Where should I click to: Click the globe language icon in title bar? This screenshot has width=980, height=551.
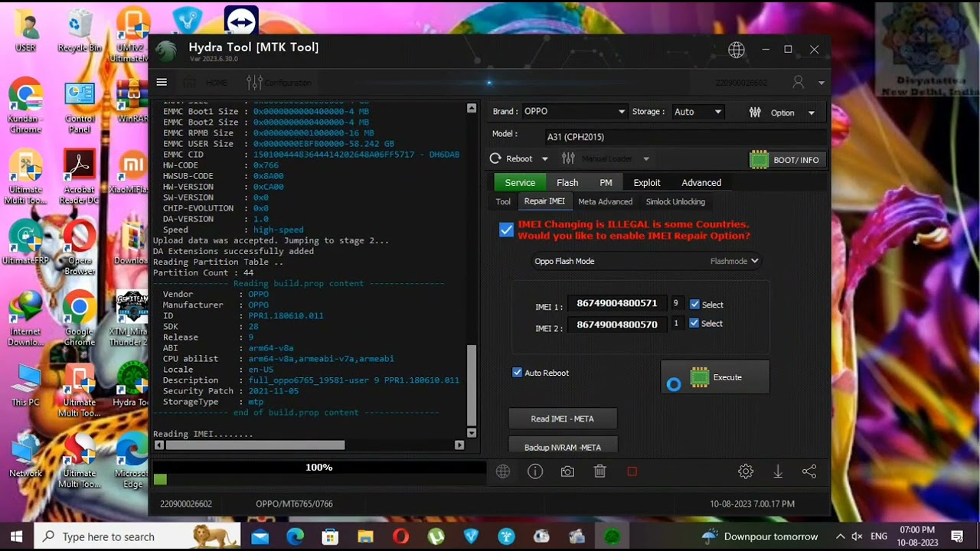tap(737, 51)
